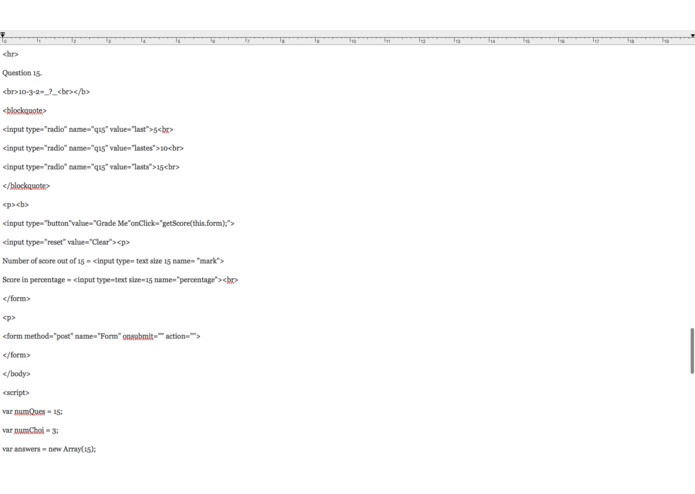The height and width of the screenshot is (494, 695).
Task: Click the opening '<blockquote>' line
Action: pos(24,110)
